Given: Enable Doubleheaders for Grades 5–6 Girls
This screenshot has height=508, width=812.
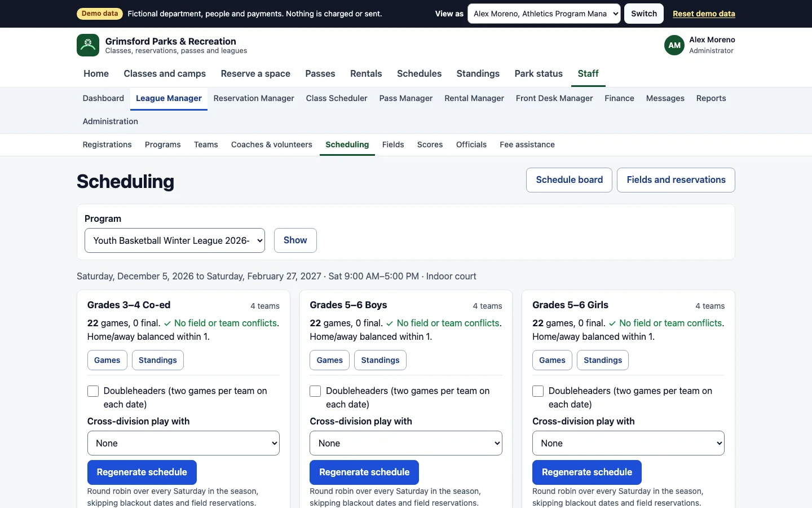Looking at the screenshot, I should coord(538,391).
